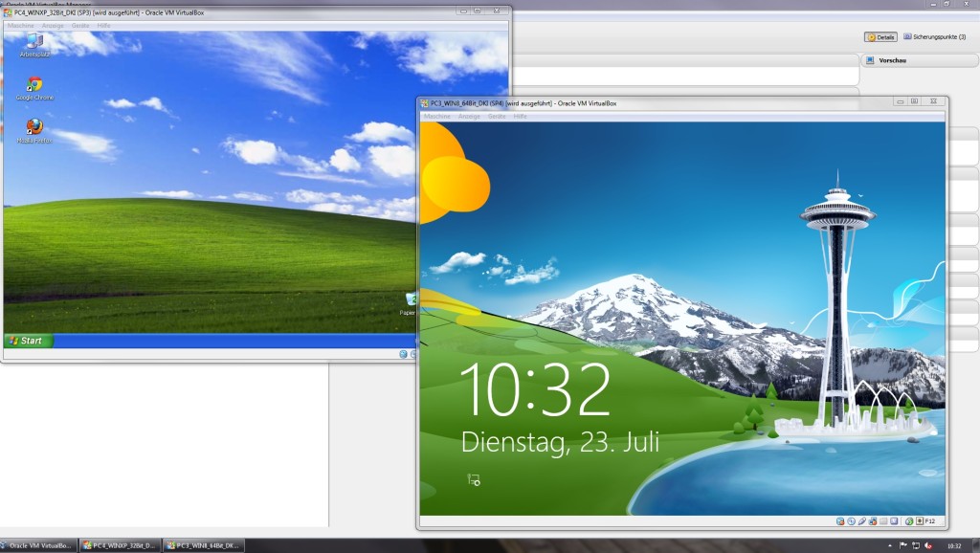Open Maschine menu in the WINXP window
Screen dimensions: 980x553
[21, 26]
